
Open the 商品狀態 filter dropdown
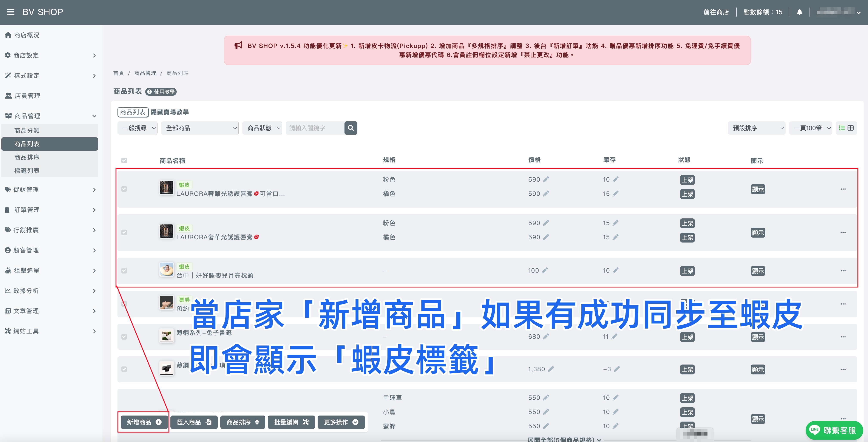click(262, 128)
